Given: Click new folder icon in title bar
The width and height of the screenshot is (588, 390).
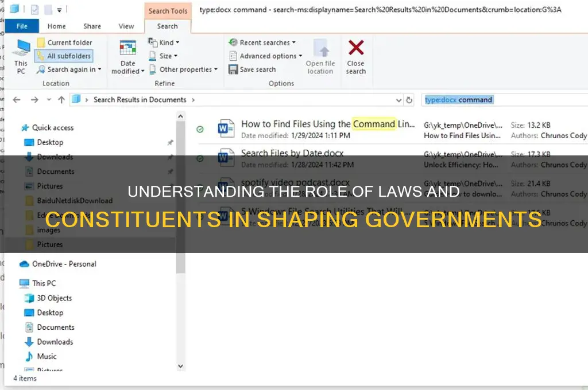Looking at the screenshot, I should click(48, 9).
